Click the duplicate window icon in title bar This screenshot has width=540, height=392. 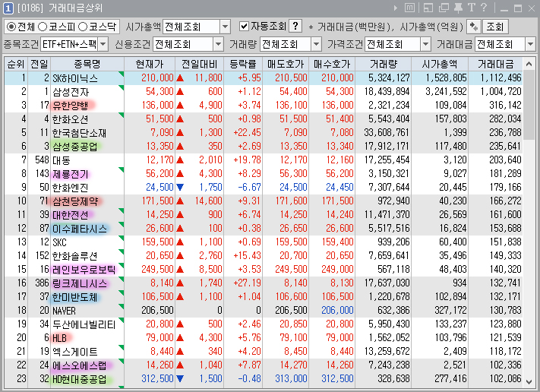click(x=444, y=8)
